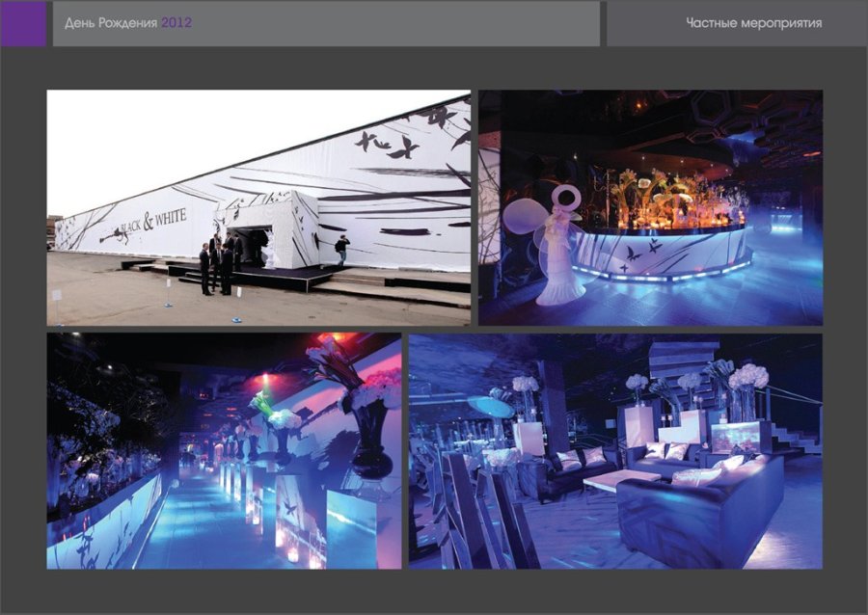Select the group of men in suits
This screenshot has height=615, width=868.
pyautogui.click(x=219, y=262)
